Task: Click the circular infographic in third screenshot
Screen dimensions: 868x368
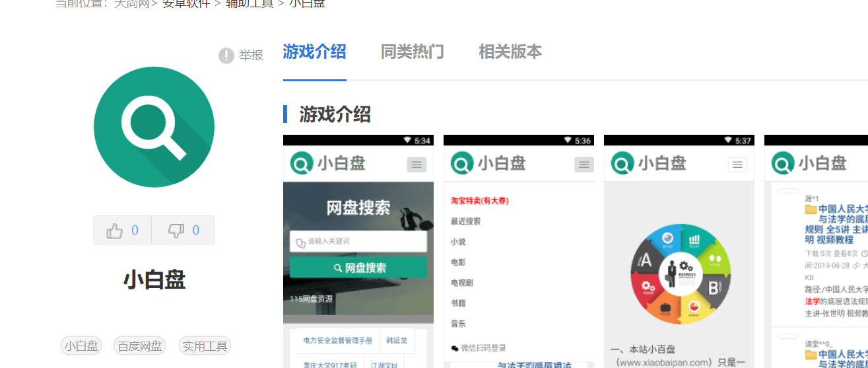Action: [680, 274]
